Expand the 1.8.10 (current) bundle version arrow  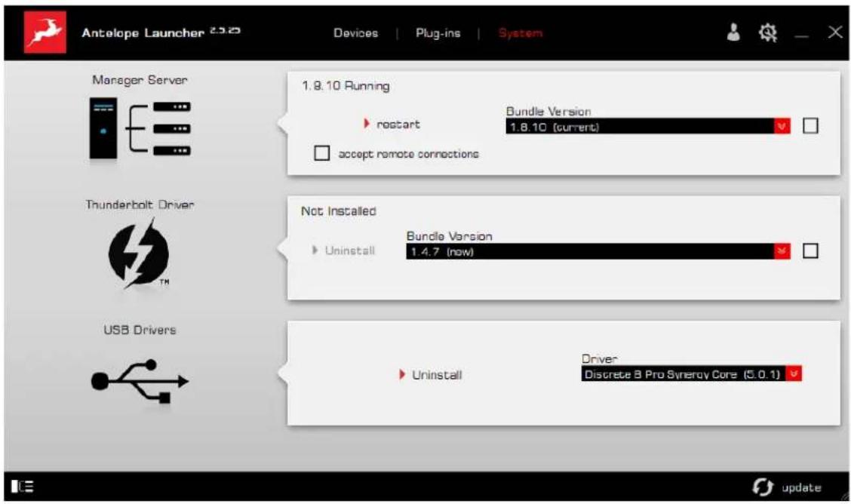coord(782,127)
